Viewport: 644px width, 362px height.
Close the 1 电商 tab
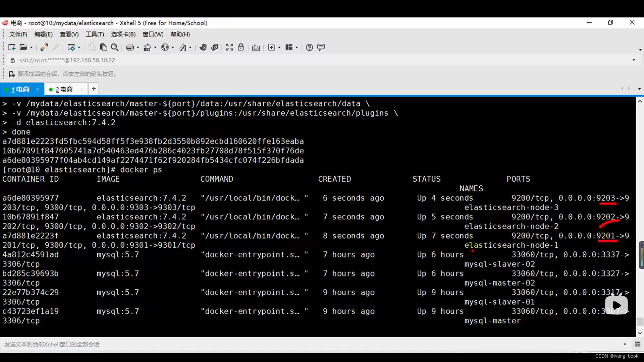click(38, 89)
